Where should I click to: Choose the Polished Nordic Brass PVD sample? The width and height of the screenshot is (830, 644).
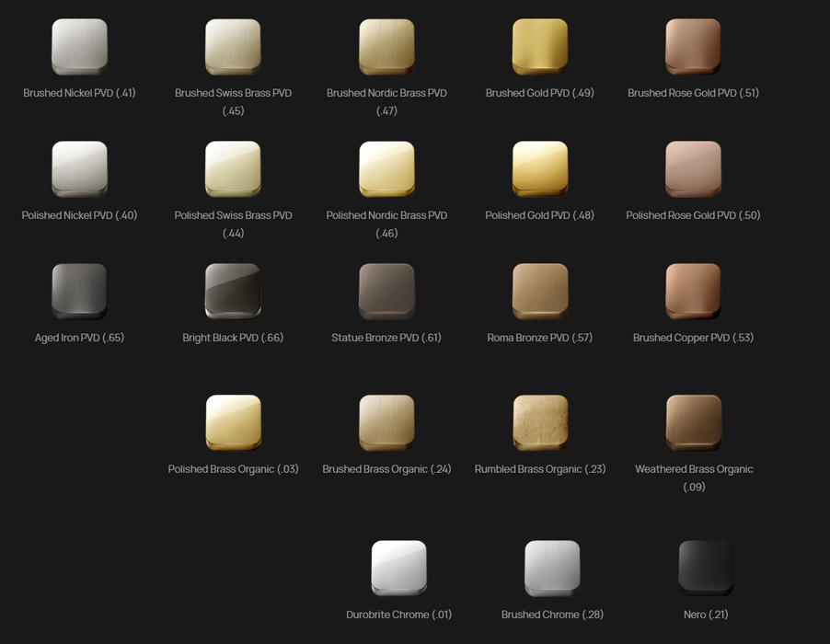click(386, 168)
